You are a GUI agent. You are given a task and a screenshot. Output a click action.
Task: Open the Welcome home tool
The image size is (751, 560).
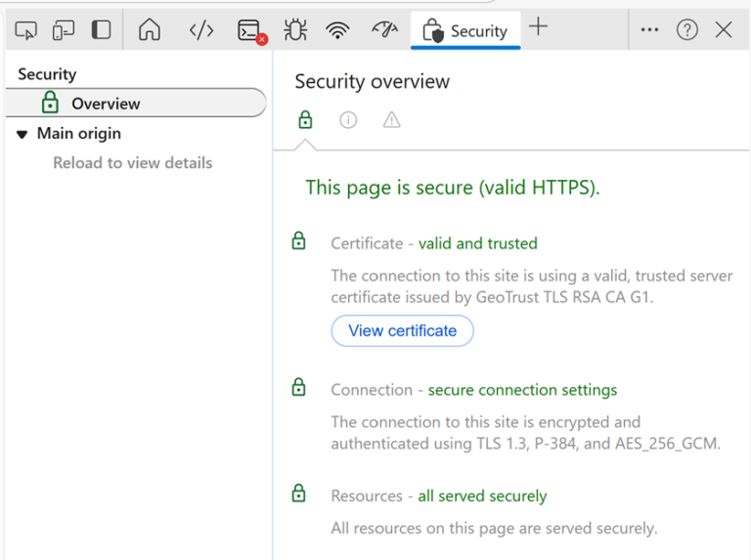[x=150, y=30]
